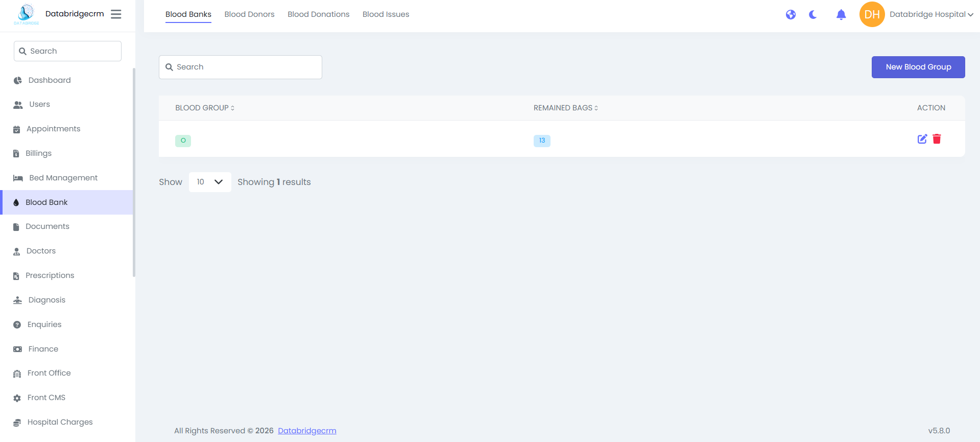
Task: Click the Front CMS gear icon
Action: [x=17, y=398]
